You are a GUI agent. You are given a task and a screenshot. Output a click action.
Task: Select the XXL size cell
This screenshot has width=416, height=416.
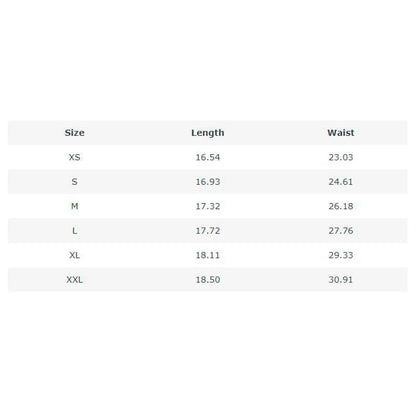click(x=74, y=280)
